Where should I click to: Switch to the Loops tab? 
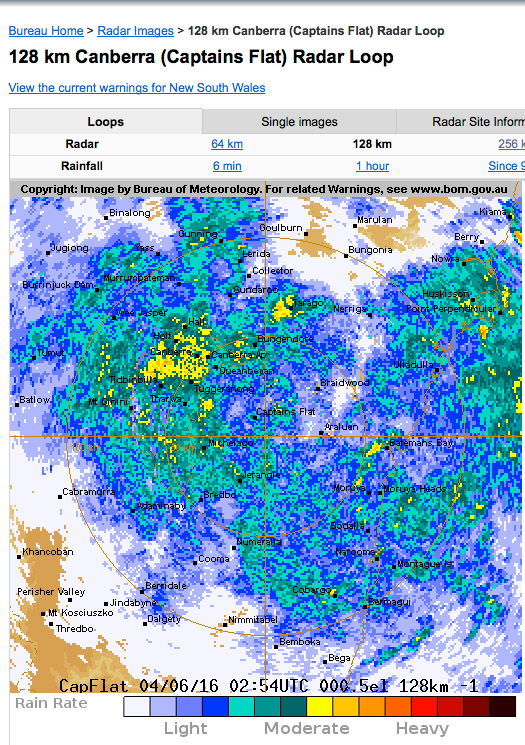105,122
